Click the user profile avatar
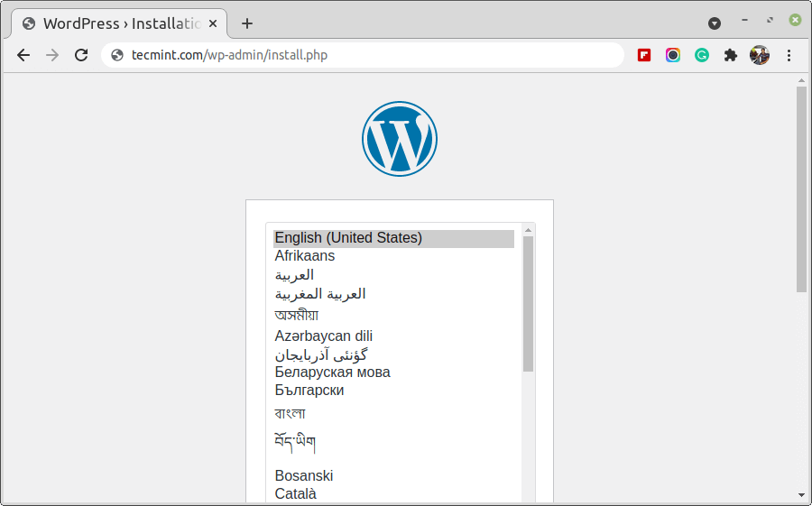 pos(760,55)
